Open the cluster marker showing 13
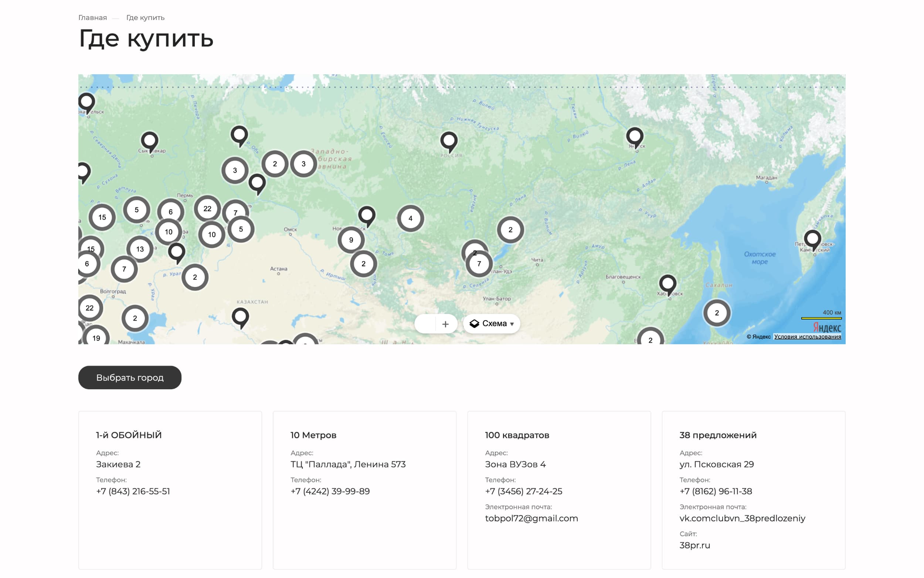Image resolution: width=924 pixels, height=578 pixels. [x=140, y=249]
